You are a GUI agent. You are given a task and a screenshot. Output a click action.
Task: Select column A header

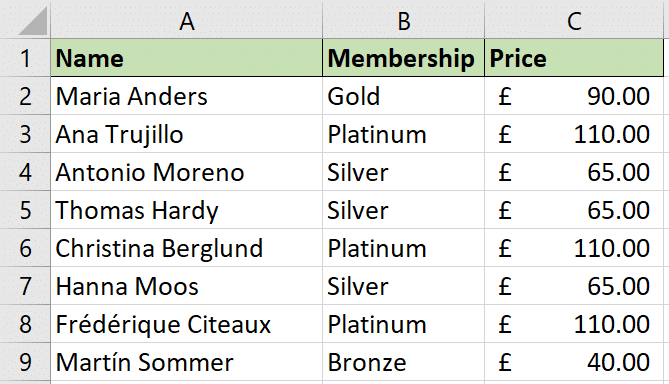[x=186, y=20]
